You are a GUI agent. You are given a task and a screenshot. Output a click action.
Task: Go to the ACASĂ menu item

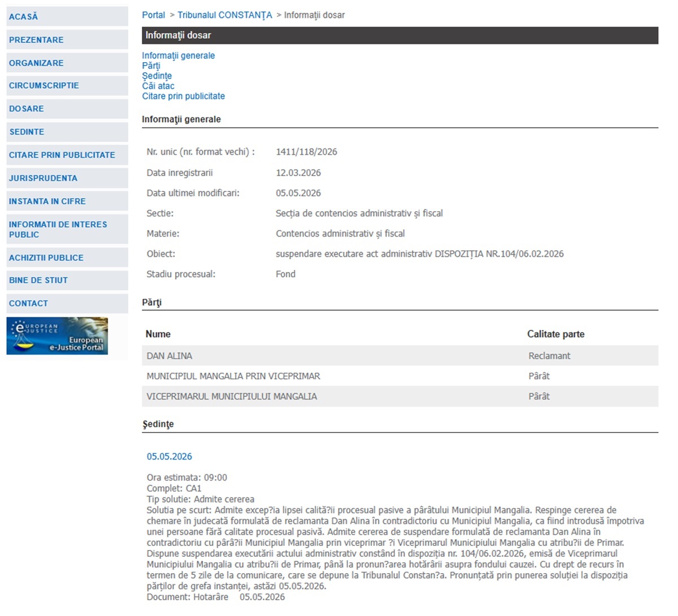(x=67, y=17)
